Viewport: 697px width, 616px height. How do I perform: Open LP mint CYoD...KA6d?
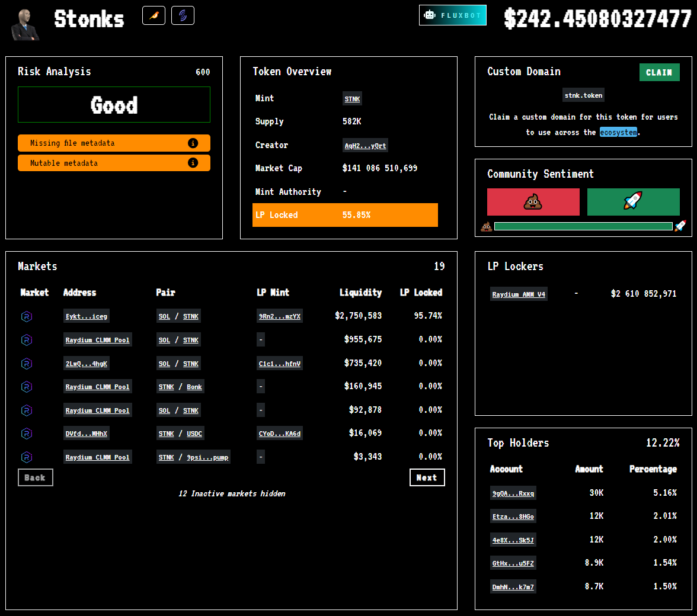click(280, 434)
